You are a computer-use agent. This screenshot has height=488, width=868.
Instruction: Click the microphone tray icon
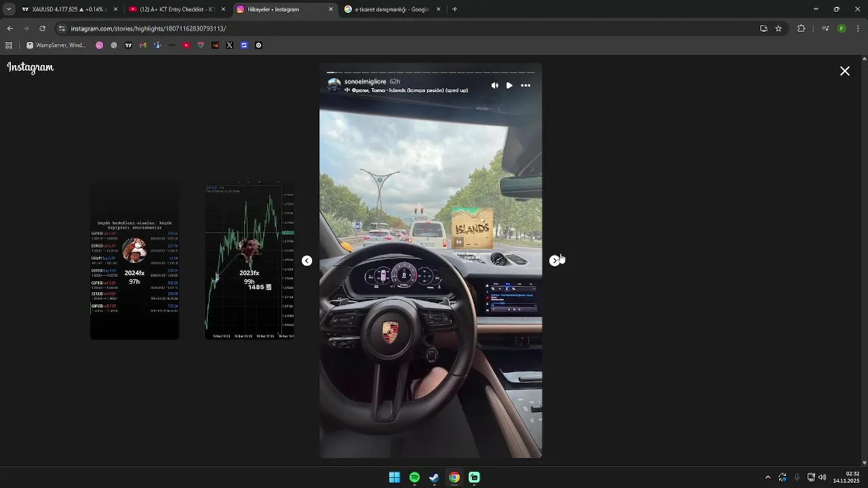coord(797,477)
